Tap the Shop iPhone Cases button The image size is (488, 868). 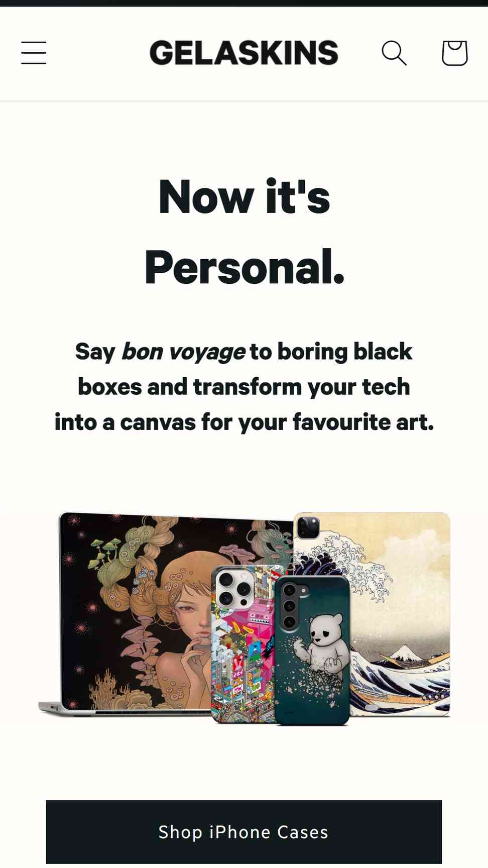[244, 833]
